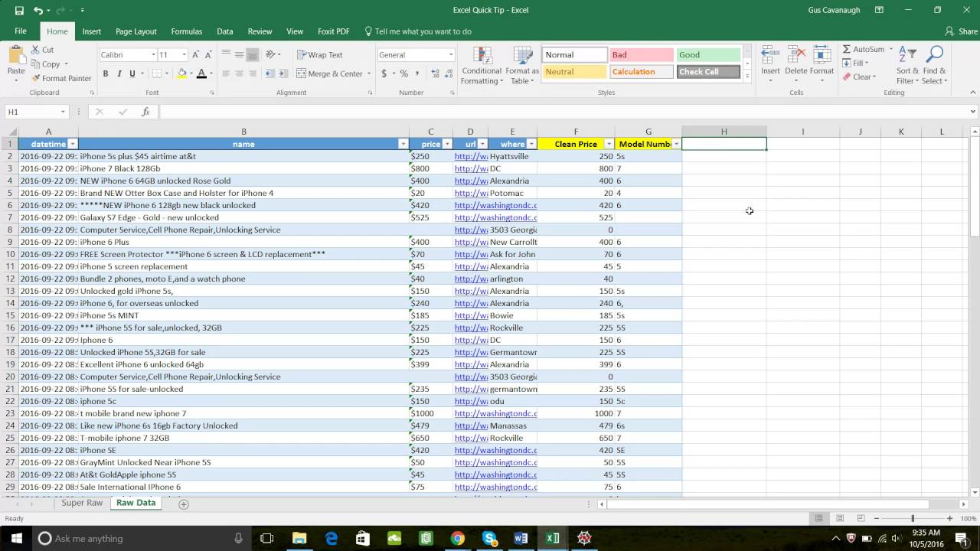This screenshot has width=980, height=551.
Task: Toggle Wrap Text
Action: pos(320,55)
